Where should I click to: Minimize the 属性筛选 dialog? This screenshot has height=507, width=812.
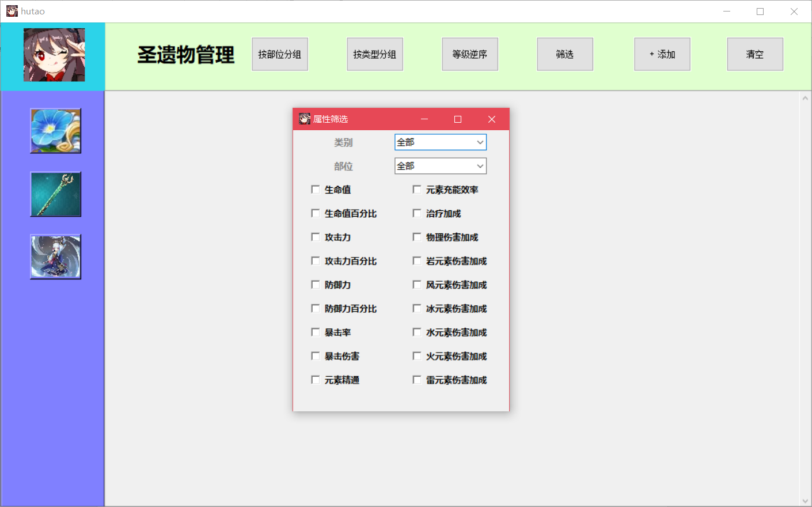pyautogui.click(x=424, y=119)
